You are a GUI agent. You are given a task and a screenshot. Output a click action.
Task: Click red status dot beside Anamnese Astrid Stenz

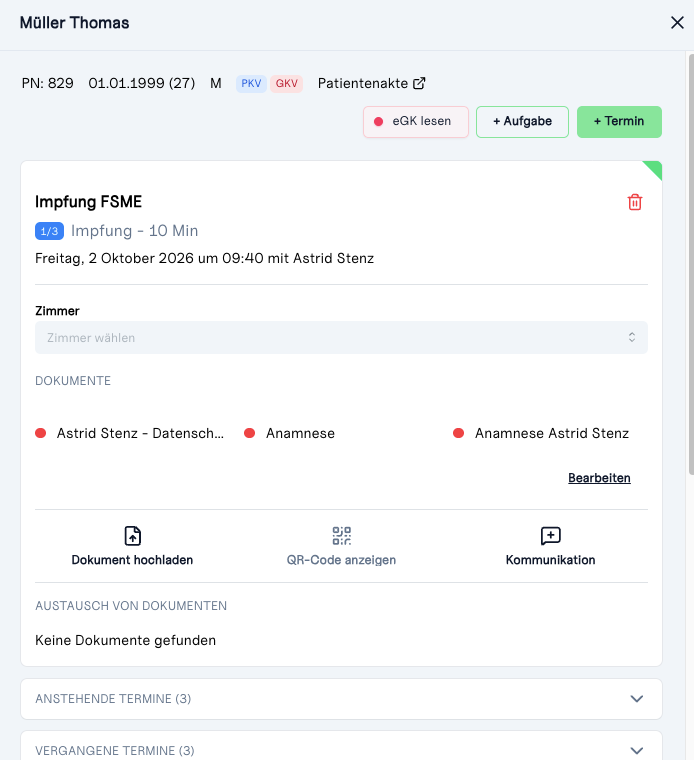point(458,433)
